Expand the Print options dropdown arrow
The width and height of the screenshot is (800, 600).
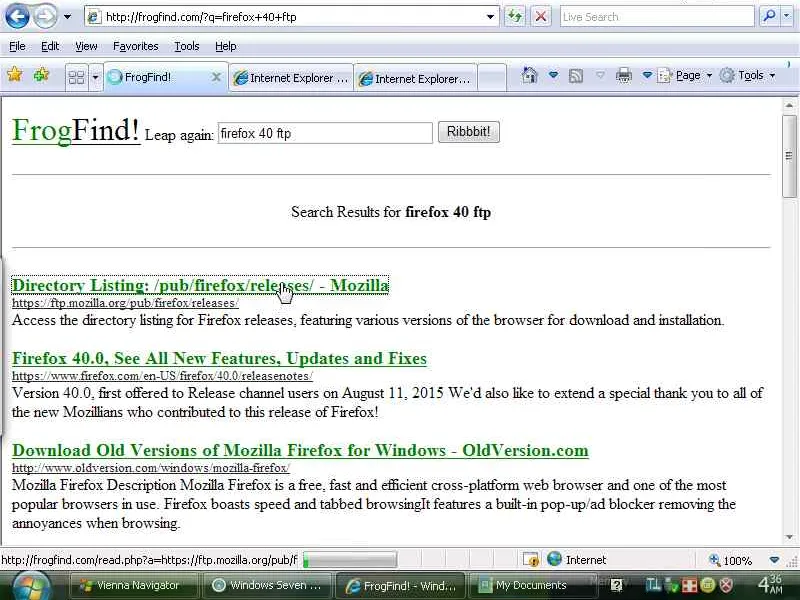pyautogui.click(x=647, y=76)
